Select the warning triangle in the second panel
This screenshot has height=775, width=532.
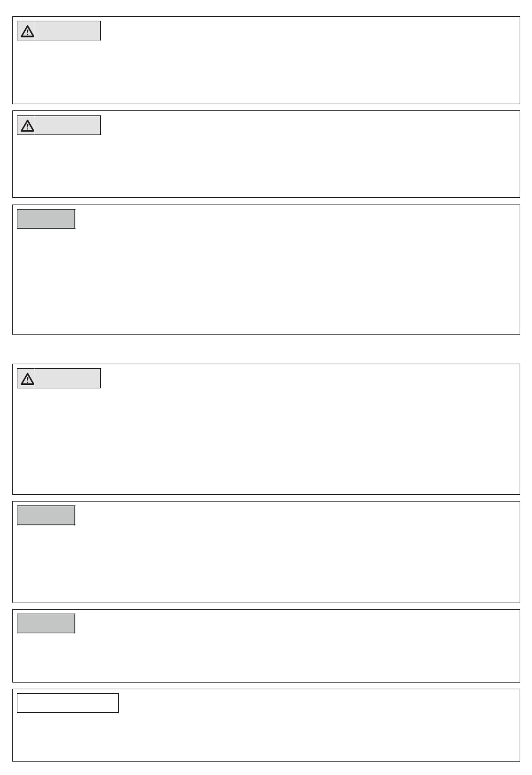(27, 126)
